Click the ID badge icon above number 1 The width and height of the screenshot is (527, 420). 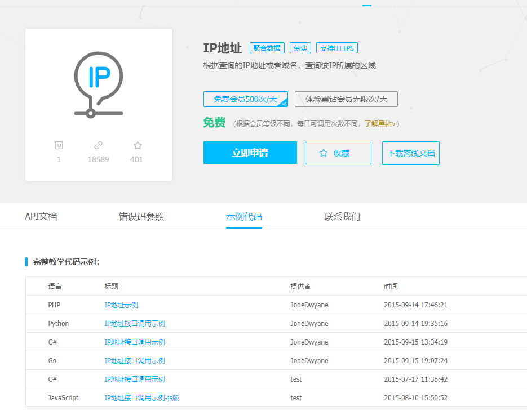[x=59, y=145]
